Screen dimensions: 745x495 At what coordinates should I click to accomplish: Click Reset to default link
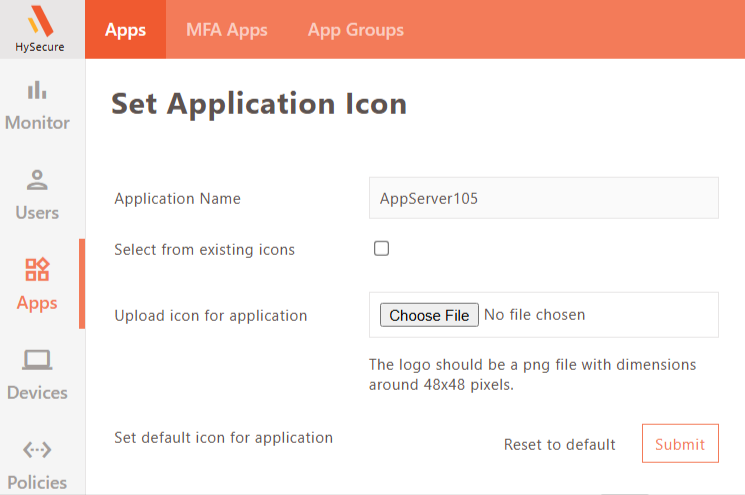[559, 445]
